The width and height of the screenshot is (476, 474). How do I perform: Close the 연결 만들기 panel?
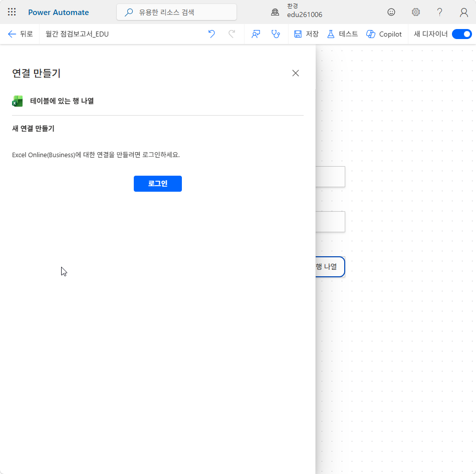(x=296, y=73)
